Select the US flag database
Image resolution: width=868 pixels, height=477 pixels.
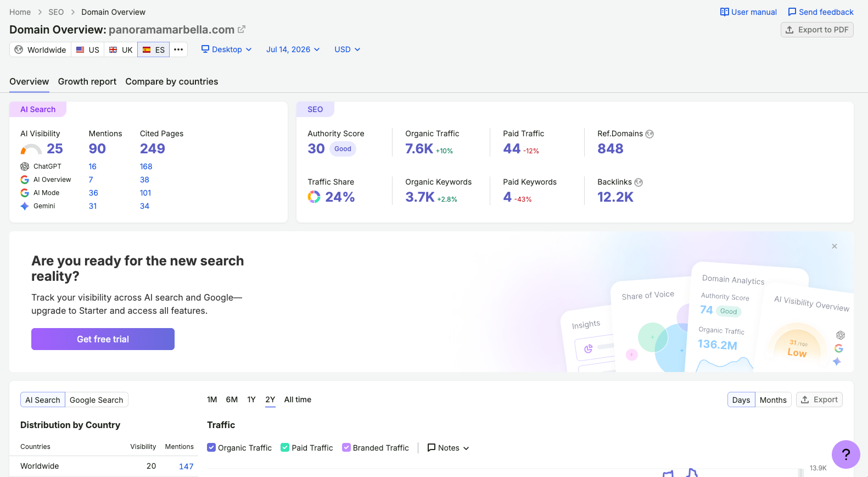88,49
